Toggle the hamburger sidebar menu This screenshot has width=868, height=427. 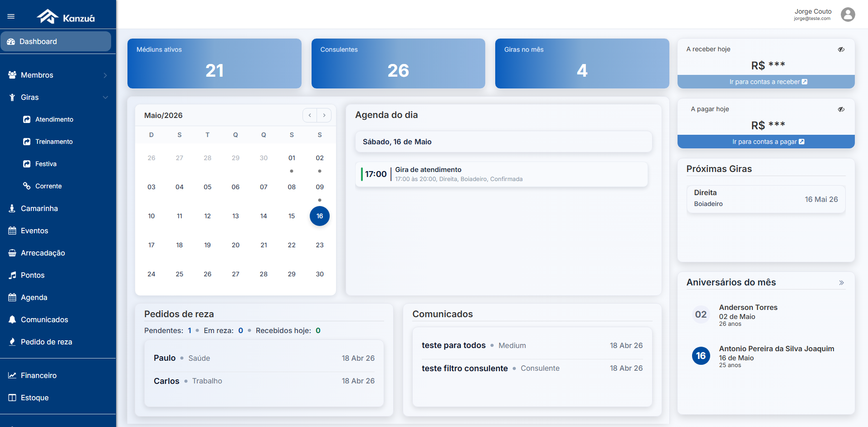pos(11,16)
